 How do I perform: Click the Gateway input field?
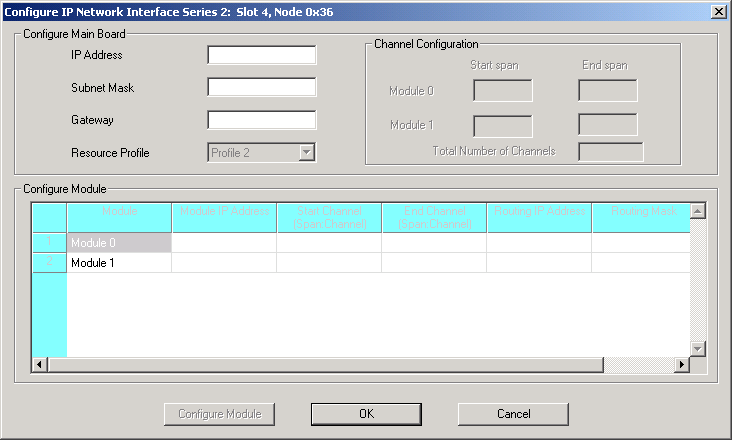coord(261,120)
